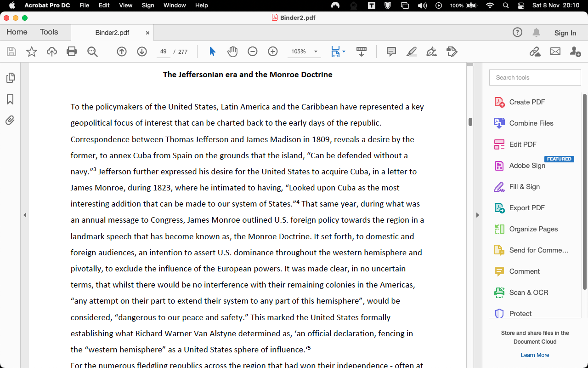Click the Search tools field
Viewport: 588px width, 368px height.
535,77
